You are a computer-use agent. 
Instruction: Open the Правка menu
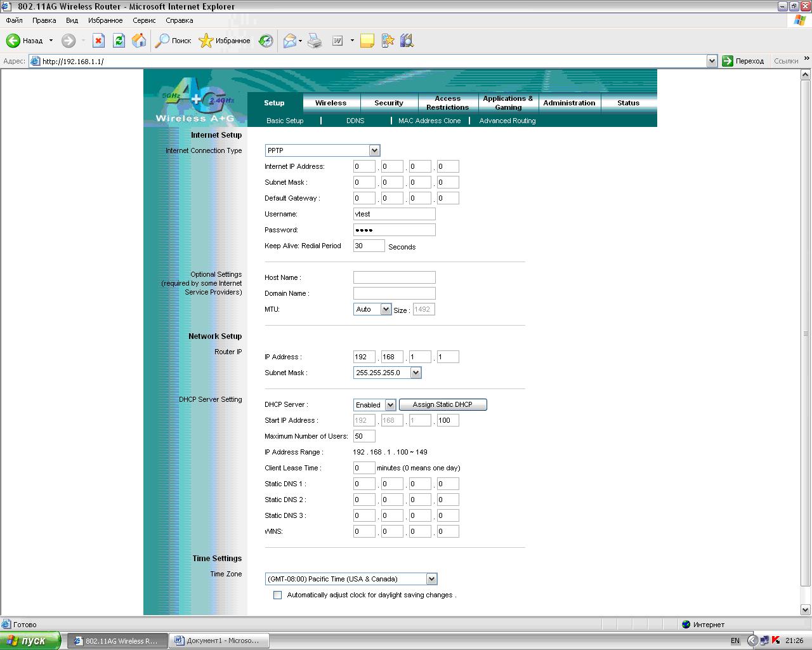click(x=44, y=20)
